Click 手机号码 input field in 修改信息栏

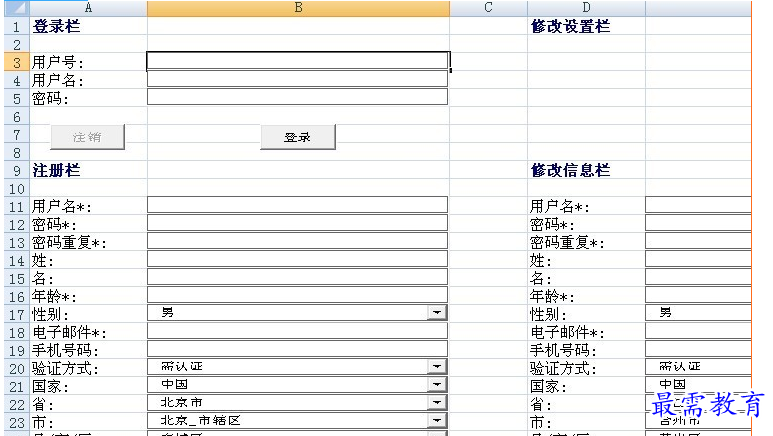click(x=698, y=349)
